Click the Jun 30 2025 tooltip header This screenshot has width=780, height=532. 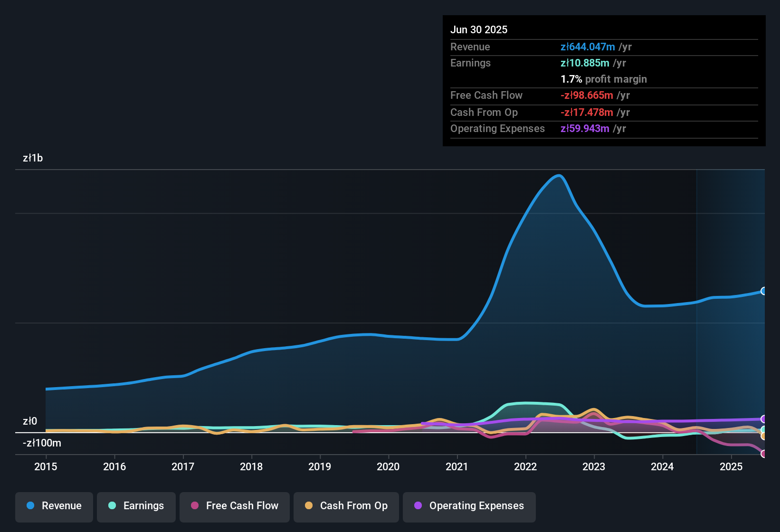coord(479,29)
